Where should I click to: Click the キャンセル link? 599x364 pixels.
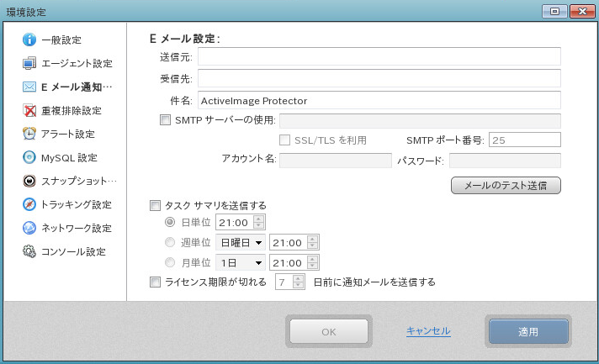[x=428, y=331]
